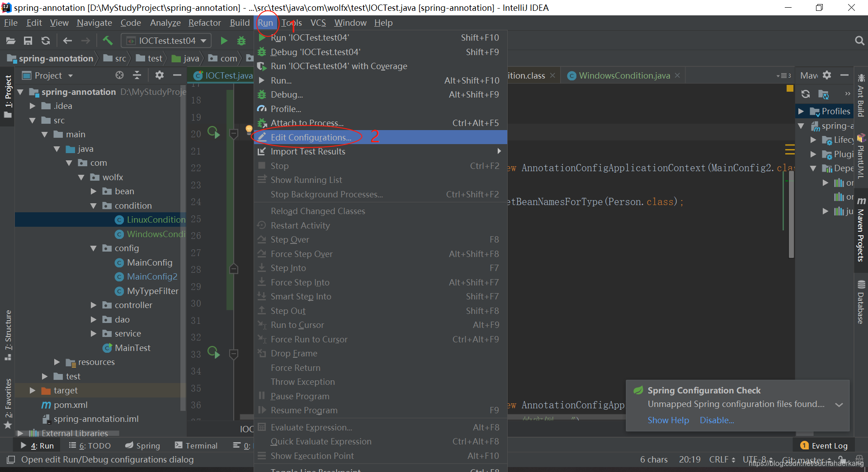Click the 20:19 cursor position indicator
This screenshot has width=868, height=472.
point(689,459)
